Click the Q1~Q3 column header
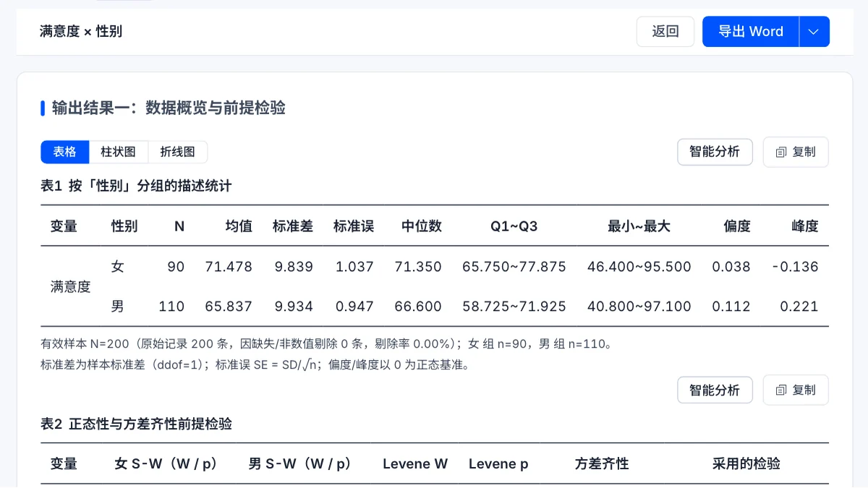The width and height of the screenshot is (868, 488). 514,226
